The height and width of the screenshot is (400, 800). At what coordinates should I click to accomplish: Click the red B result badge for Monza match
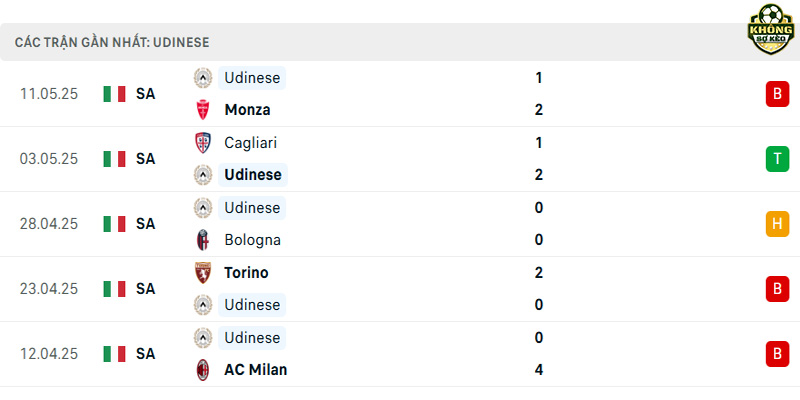pos(777,94)
